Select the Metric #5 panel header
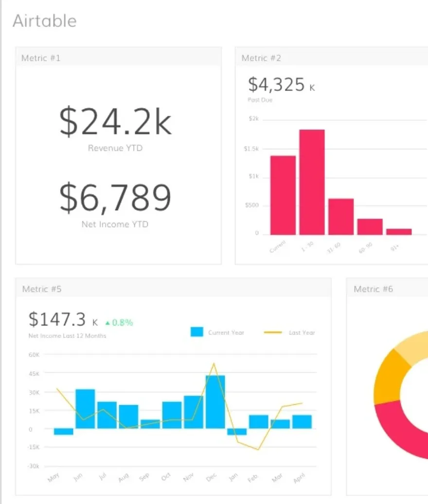The width and height of the screenshot is (428, 504). coord(173,288)
